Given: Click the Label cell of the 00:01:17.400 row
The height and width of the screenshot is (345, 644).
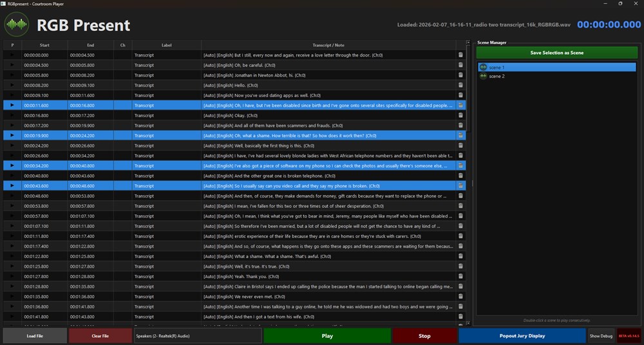Looking at the screenshot, I should [x=166, y=246].
